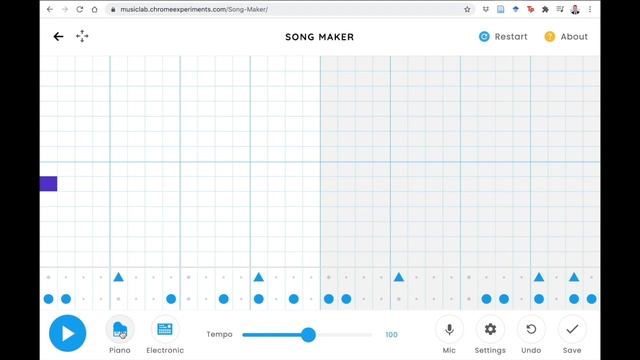Select the move/pan arrows icon
The height and width of the screenshot is (360, 640).
(82, 36)
